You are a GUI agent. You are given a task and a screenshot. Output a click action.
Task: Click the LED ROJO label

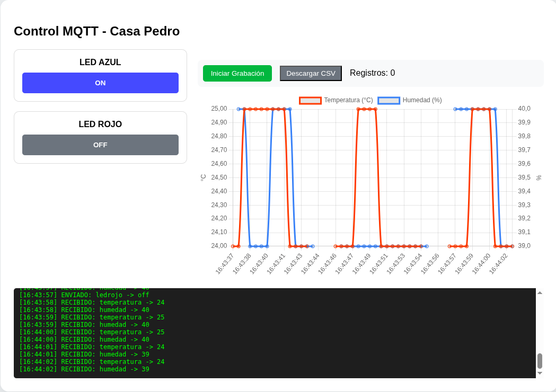tap(100, 124)
